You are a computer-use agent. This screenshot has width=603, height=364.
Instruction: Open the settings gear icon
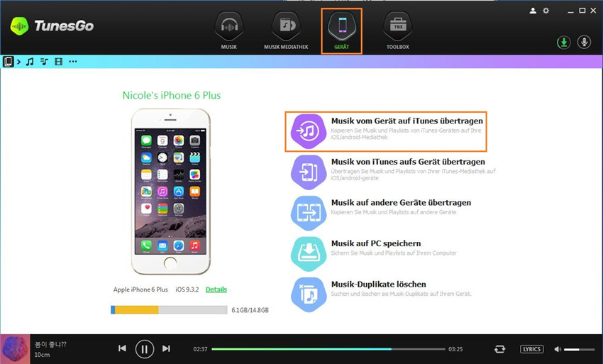[x=546, y=11]
